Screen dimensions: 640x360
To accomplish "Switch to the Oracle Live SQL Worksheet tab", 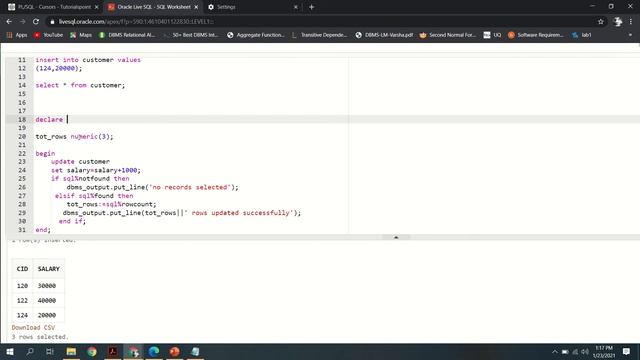I will click(x=153, y=7).
